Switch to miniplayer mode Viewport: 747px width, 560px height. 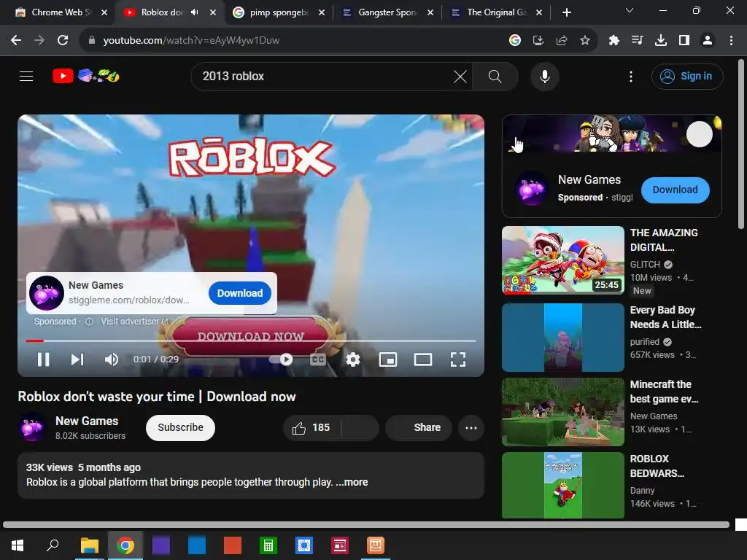pyautogui.click(x=388, y=359)
